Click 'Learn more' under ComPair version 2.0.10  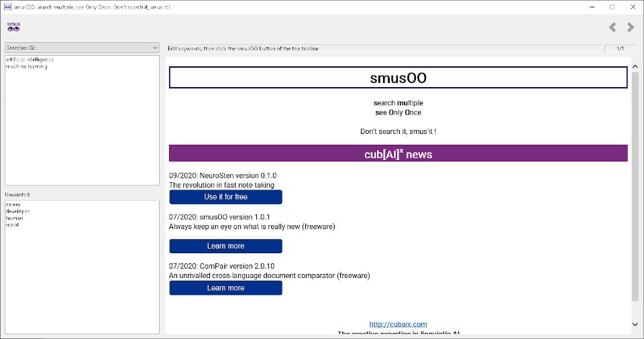(x=225, y=288)
